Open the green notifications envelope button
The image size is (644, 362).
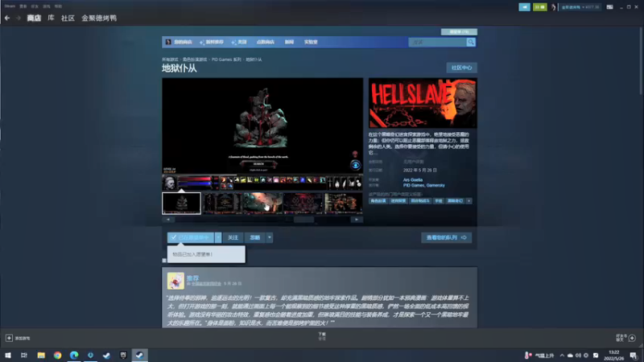(x=539, y=7)
